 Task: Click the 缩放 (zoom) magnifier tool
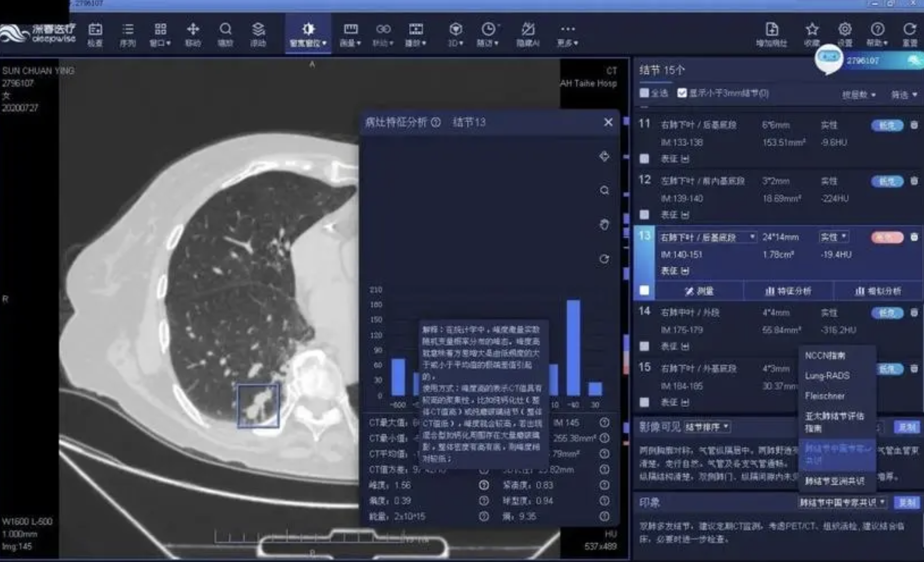coord(225,34)
